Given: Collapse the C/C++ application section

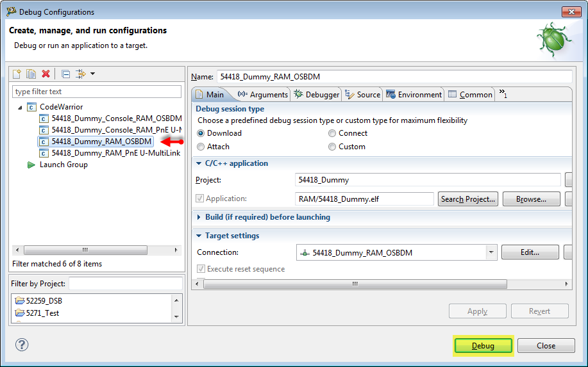Looking at the screenshot, I should coord(199,164).
